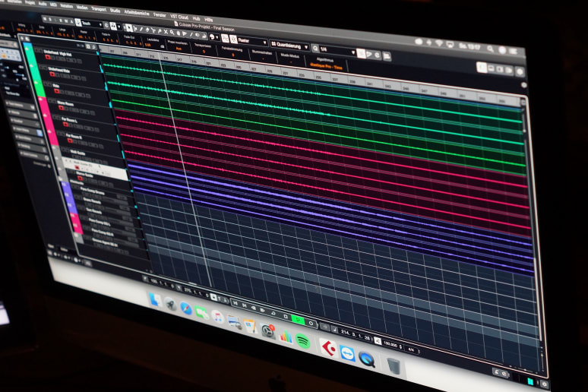Toggle the Cycle loop transport button

pos(273,314)
